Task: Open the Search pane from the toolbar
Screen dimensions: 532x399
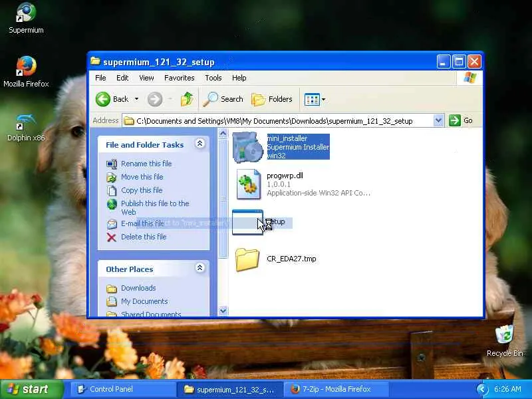Action: [223, 99]
